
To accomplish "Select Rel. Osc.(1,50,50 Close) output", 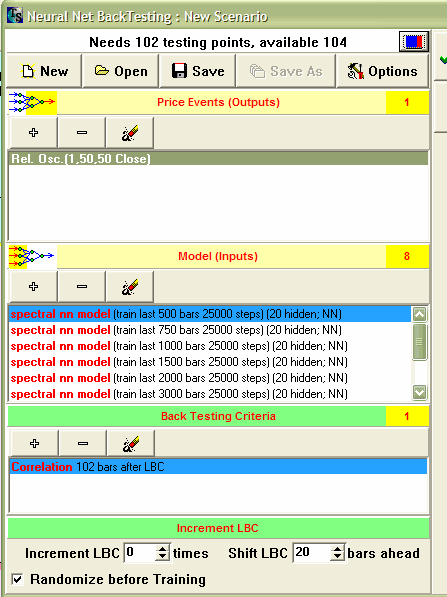I will (x=218, y=159).
